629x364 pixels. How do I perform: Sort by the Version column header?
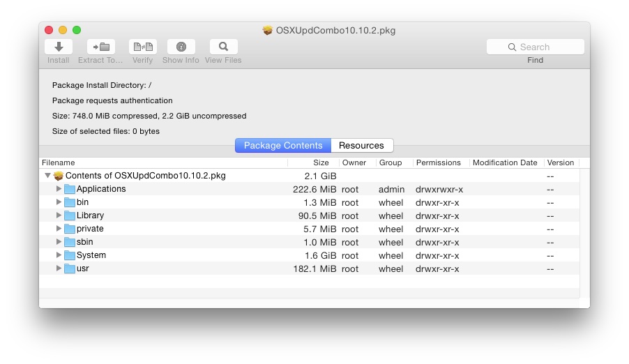561,162
